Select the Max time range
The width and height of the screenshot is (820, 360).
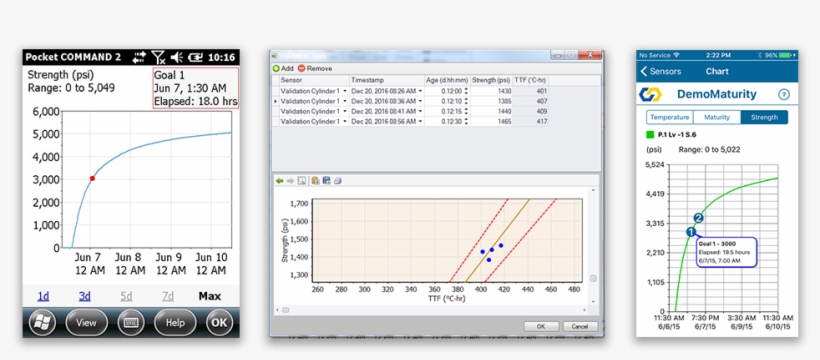(210, 296)
